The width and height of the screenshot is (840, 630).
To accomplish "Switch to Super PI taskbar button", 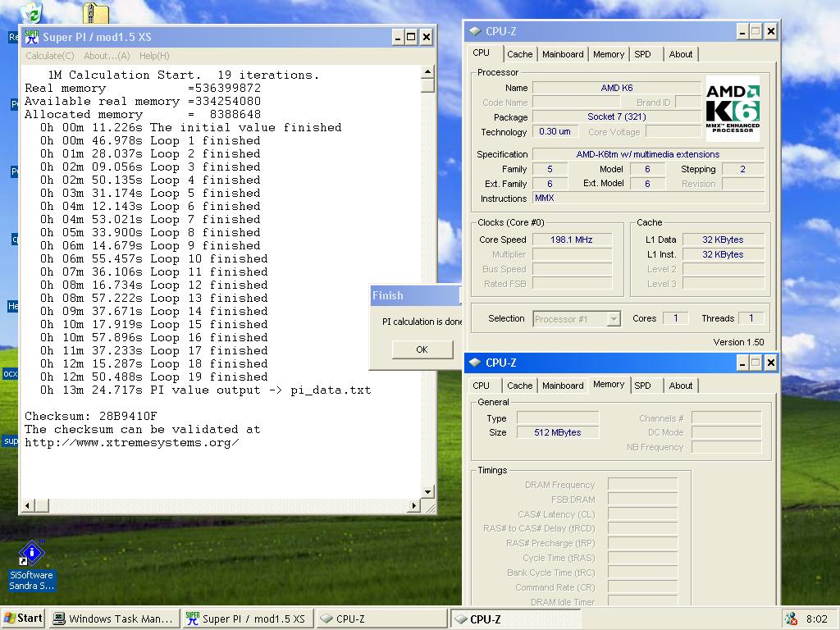I will [x=246, y=619].
